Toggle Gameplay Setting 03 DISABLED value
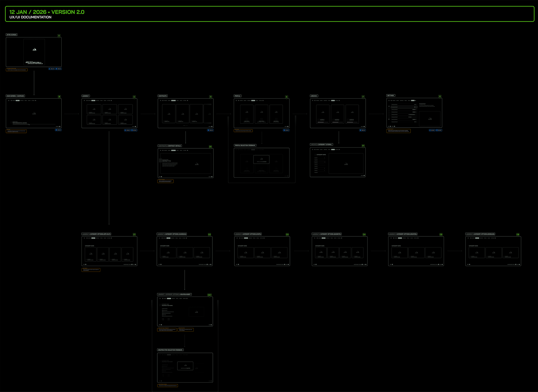 pos(414,110)
